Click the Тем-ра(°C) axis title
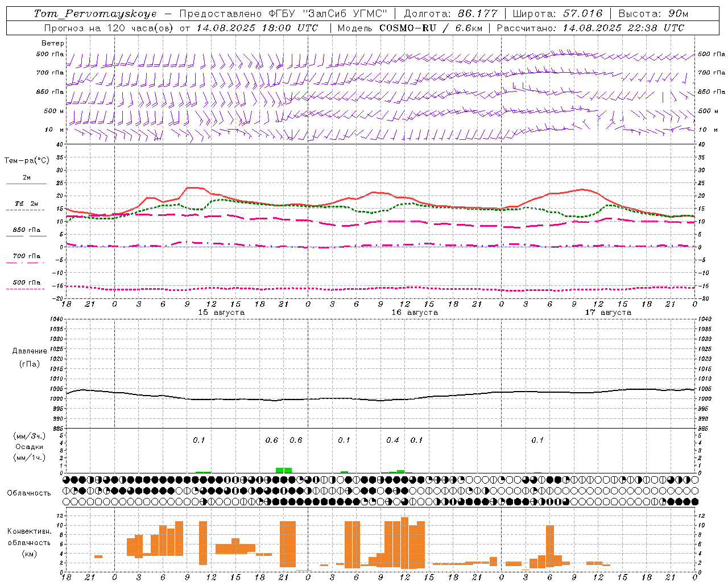This screenshot has width=728, height=582. pos(27,161)
